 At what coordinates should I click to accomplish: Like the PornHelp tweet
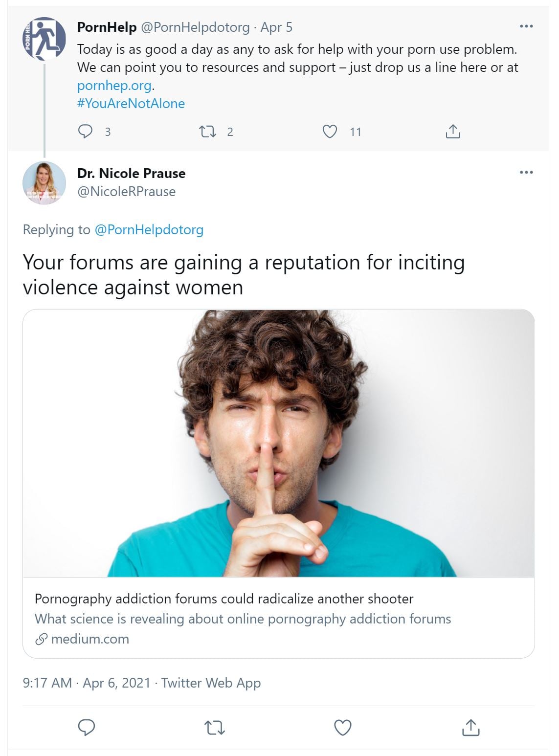(330, 132)
